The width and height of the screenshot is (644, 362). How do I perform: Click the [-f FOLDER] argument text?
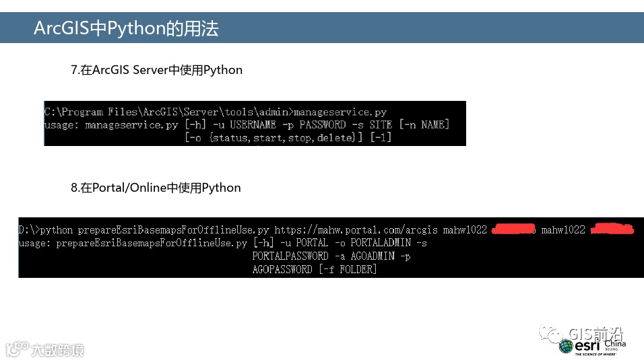pyautogui.click(x=348, y=269)
